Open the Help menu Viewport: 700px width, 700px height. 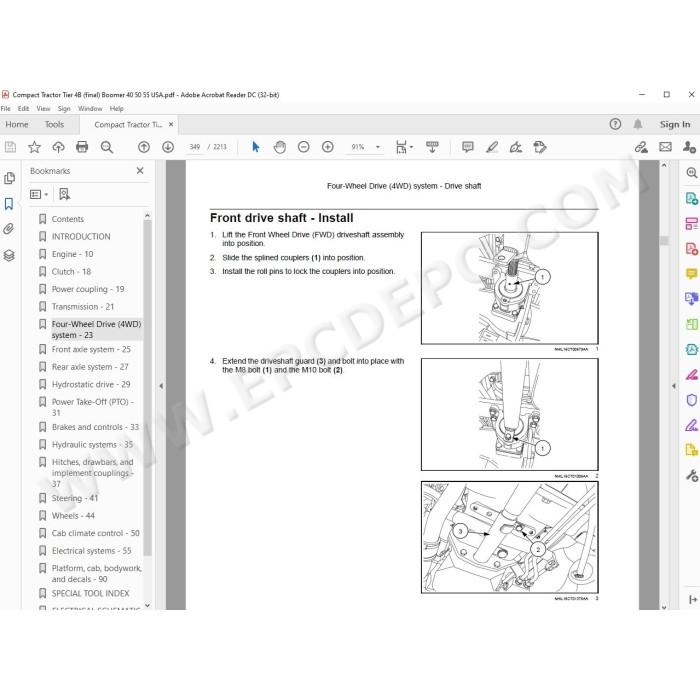[117, 108]
